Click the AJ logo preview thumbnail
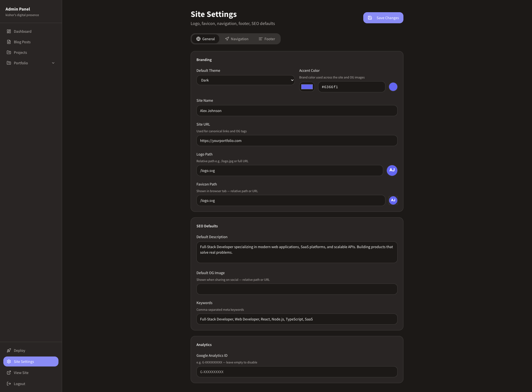This screenshot has height=392, width=532. point(392,170)
